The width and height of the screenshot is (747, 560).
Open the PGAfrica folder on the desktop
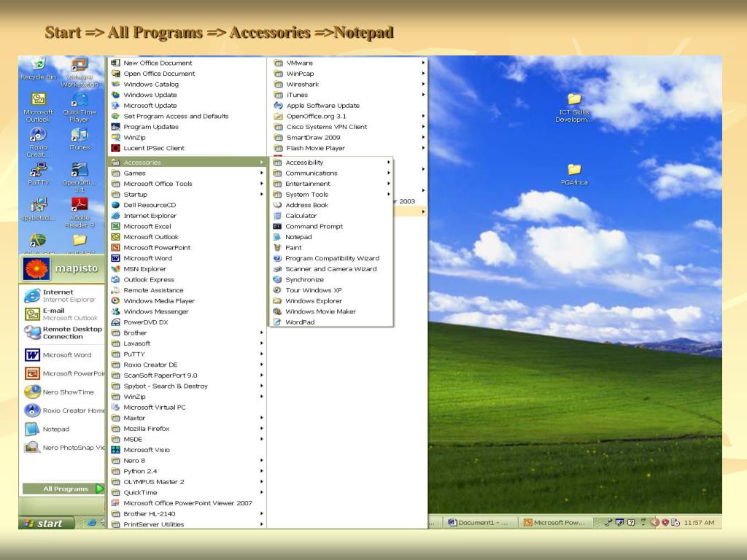[x=574, y=174]
